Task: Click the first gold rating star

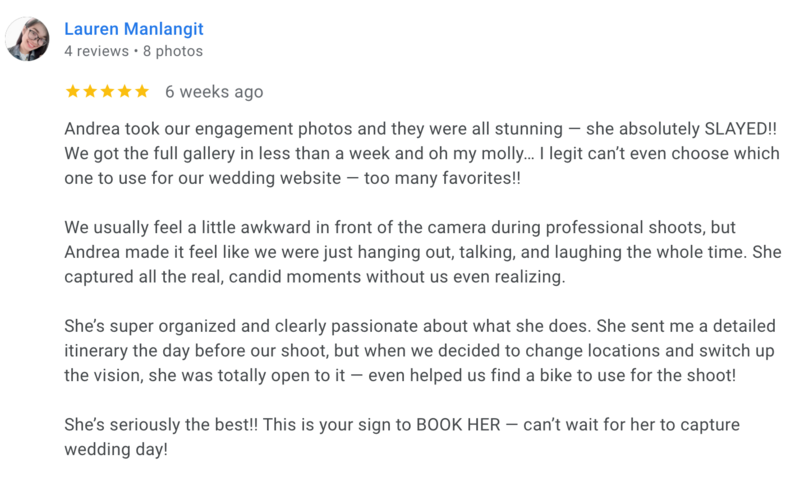Action: [x=73, y=91]
